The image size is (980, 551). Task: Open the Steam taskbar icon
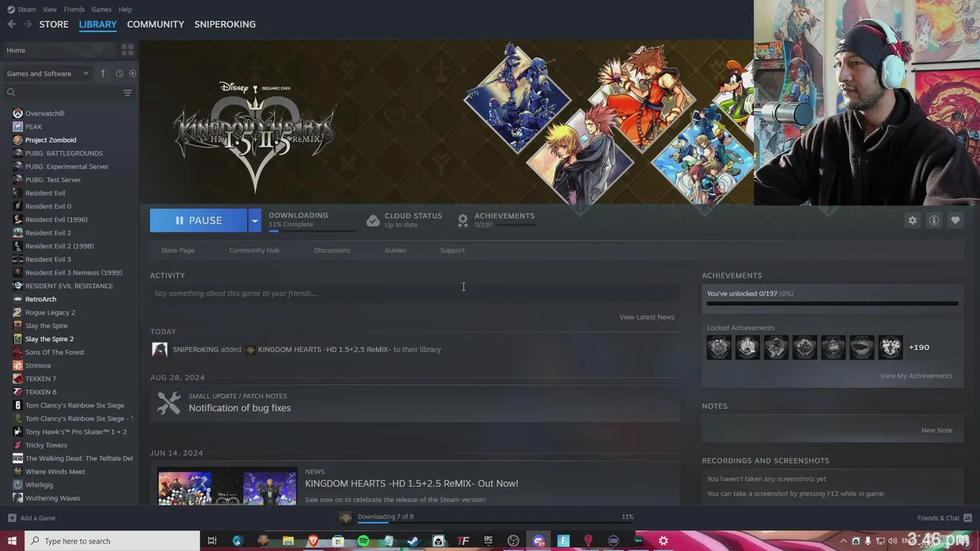pyautogui.click(x=413, y=541)
